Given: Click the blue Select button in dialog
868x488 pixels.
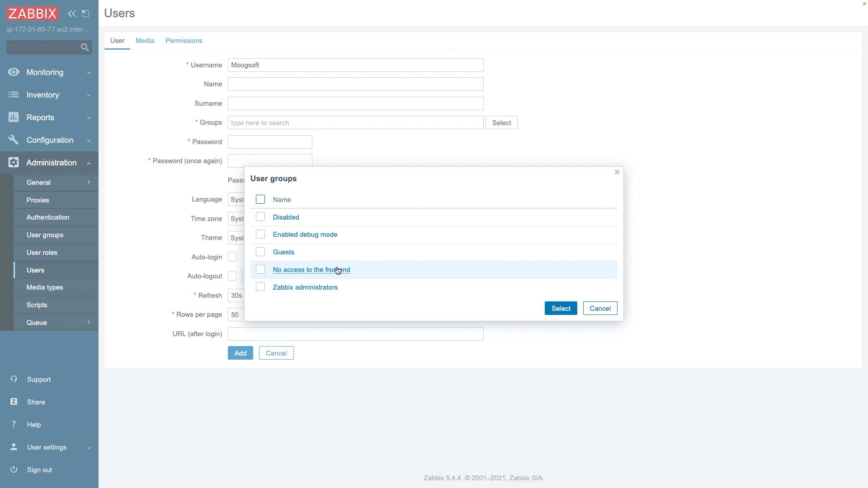Looking at the screenshot, I should [561, 308].
